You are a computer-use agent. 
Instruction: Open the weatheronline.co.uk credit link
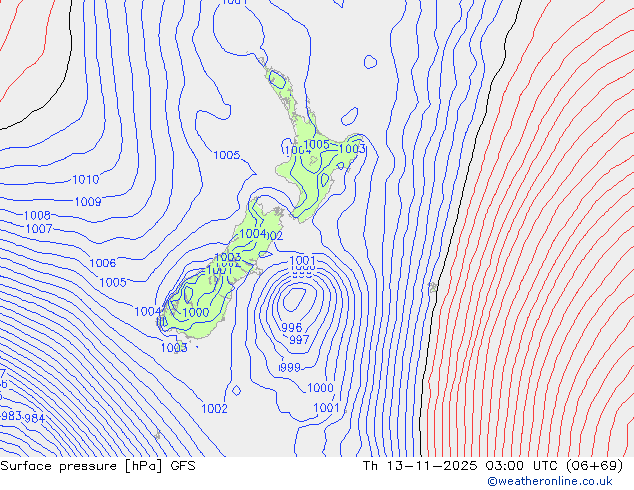(550, 481)
